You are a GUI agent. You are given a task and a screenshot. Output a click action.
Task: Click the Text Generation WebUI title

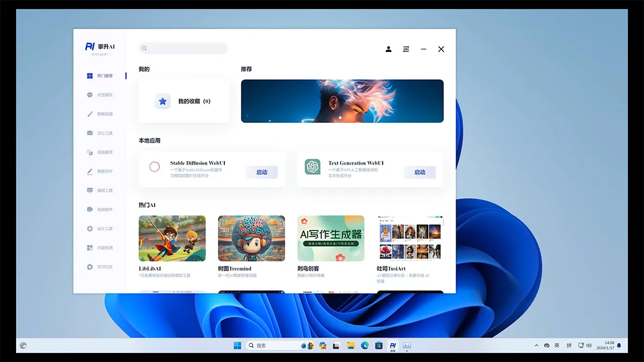(x=356, y=163)
